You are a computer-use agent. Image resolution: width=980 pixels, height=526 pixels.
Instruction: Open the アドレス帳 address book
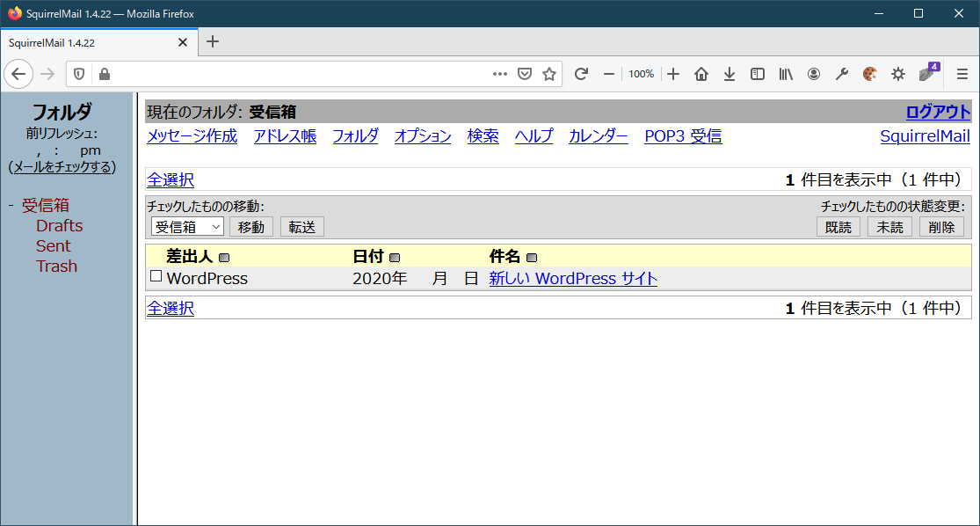pyautogui.click(x=285, y=136)
